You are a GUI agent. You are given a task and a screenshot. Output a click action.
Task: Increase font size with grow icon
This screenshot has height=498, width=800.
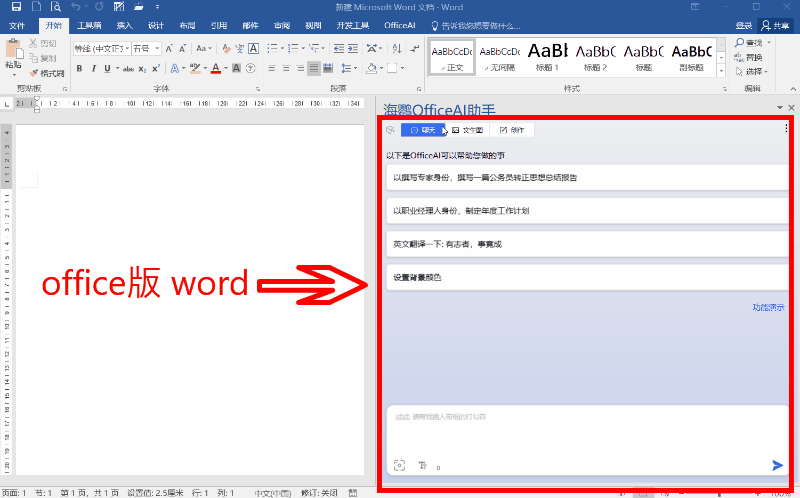tap(169, 48)
